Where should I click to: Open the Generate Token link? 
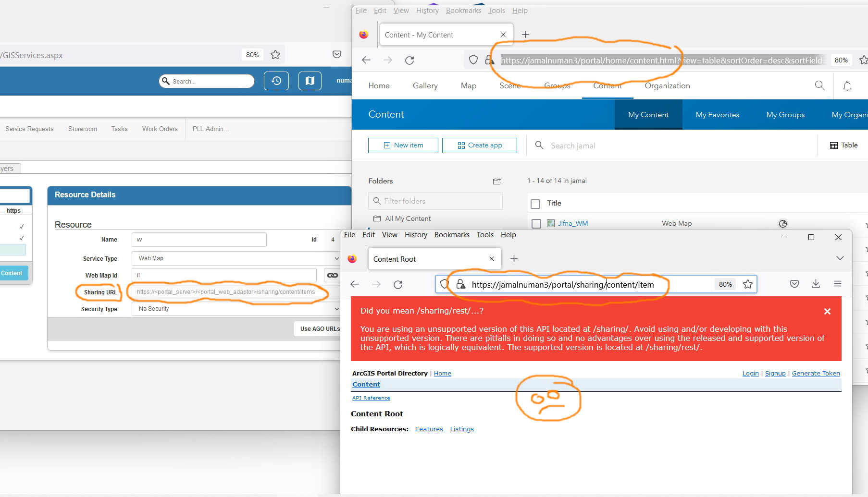tap(816, 373)
